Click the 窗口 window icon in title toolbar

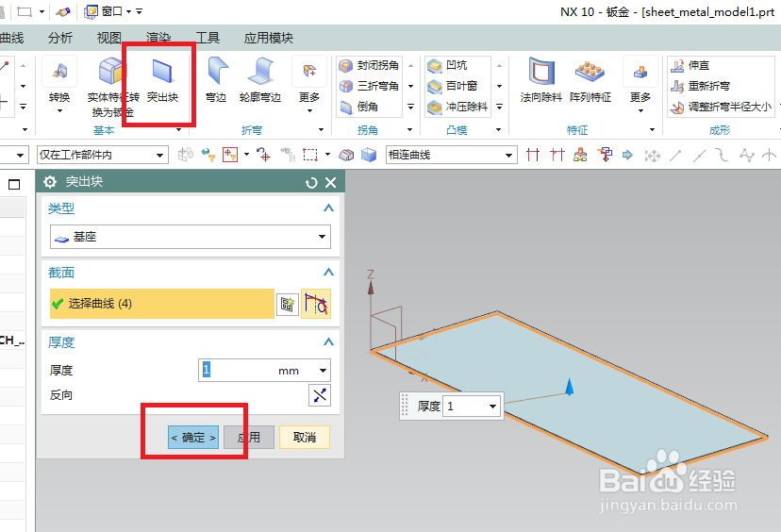[x=91, y=11]
